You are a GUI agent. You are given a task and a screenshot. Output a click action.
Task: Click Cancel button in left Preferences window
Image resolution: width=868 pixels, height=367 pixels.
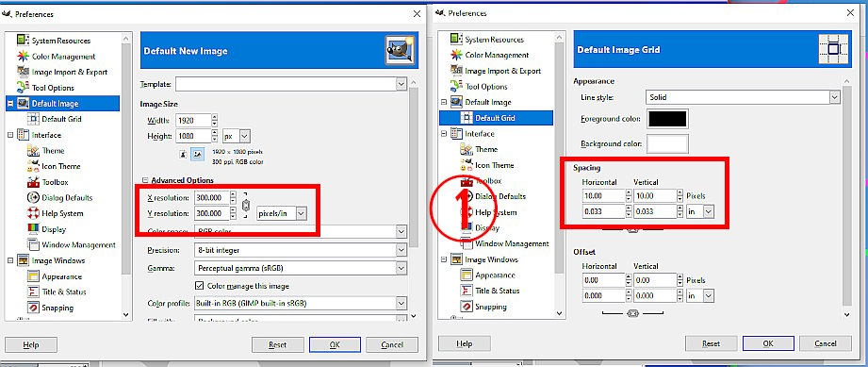[392, 344]
